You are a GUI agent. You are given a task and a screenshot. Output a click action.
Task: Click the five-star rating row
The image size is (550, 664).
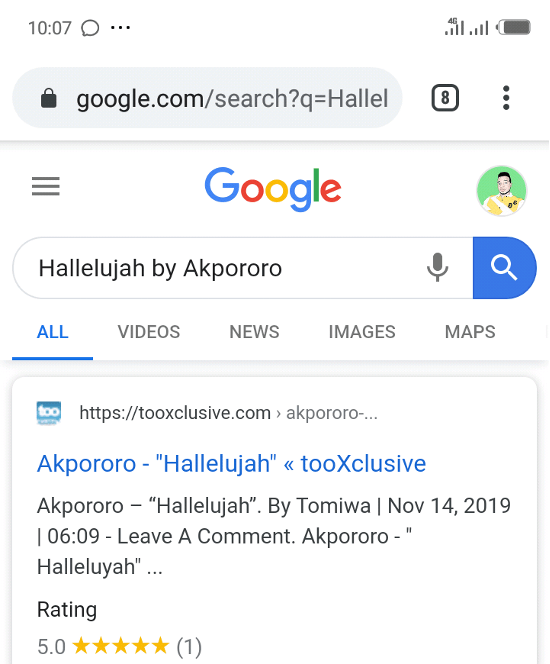coord(119,647)
